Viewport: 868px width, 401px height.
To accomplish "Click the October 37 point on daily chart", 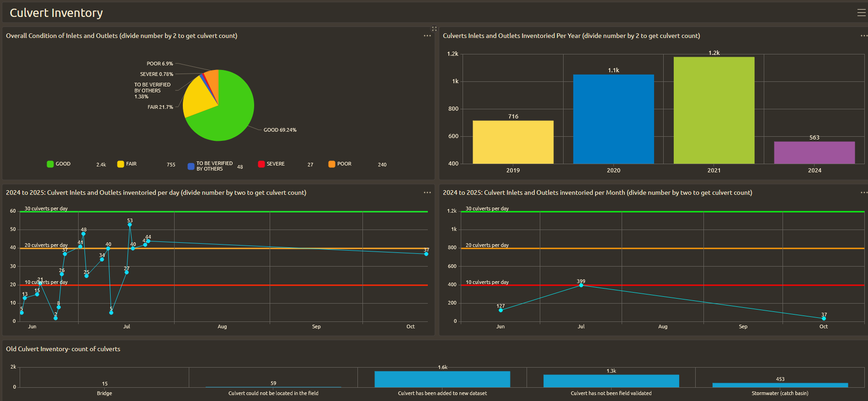I will pos(426,254).
